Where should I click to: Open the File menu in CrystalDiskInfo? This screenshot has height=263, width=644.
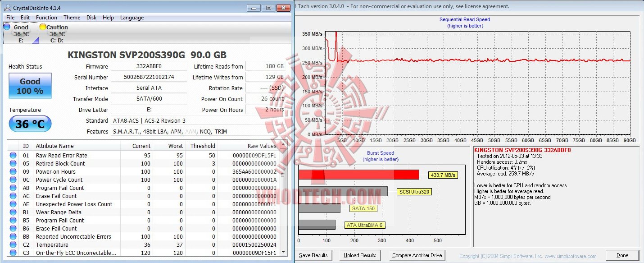tap(10, 18)
